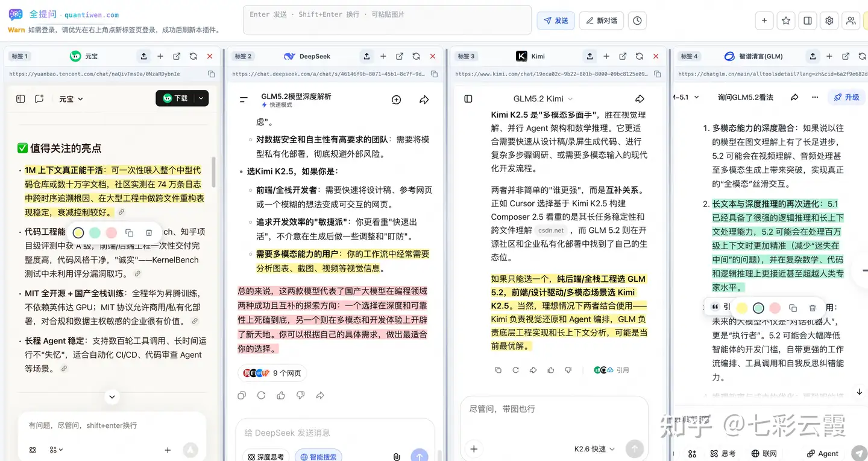
Task: Click the 新对话 button
Action: [602, 21]
